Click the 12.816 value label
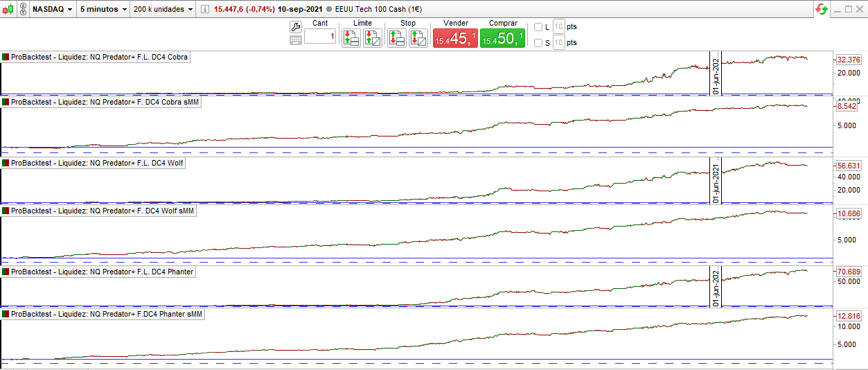868x370 pixels. tap(848, 316)
